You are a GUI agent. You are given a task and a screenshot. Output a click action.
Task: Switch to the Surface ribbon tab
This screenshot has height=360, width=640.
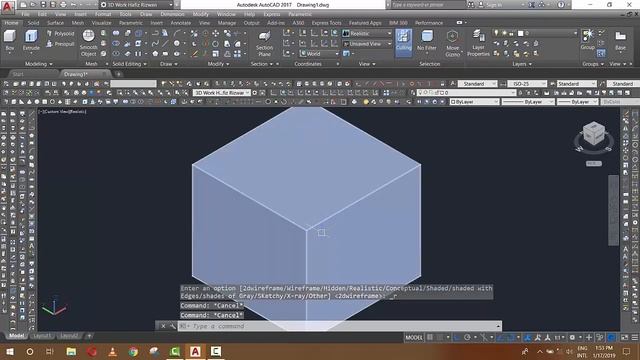[x=56, y=23]
